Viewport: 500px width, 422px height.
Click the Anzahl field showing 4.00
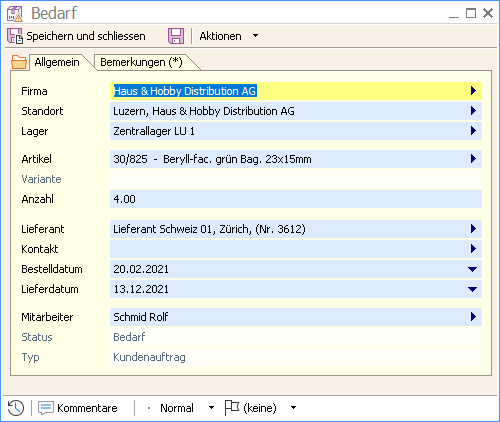tap(296, 199)
